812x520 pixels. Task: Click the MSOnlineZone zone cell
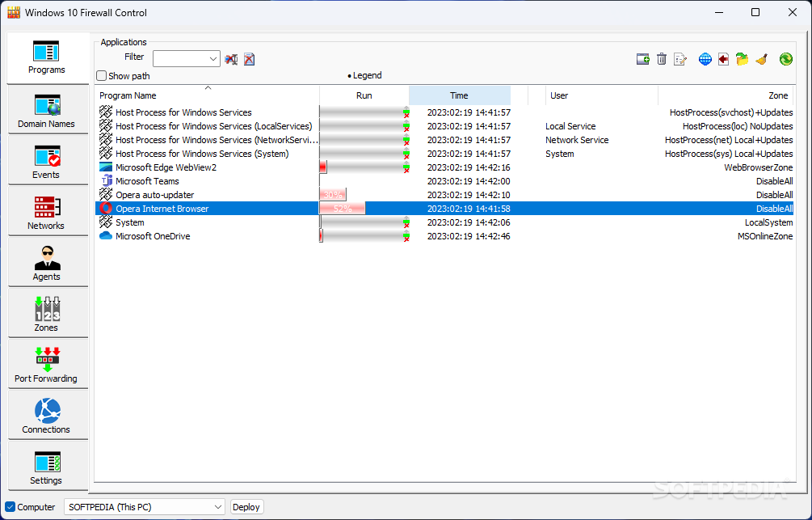[x=765, y=236]
